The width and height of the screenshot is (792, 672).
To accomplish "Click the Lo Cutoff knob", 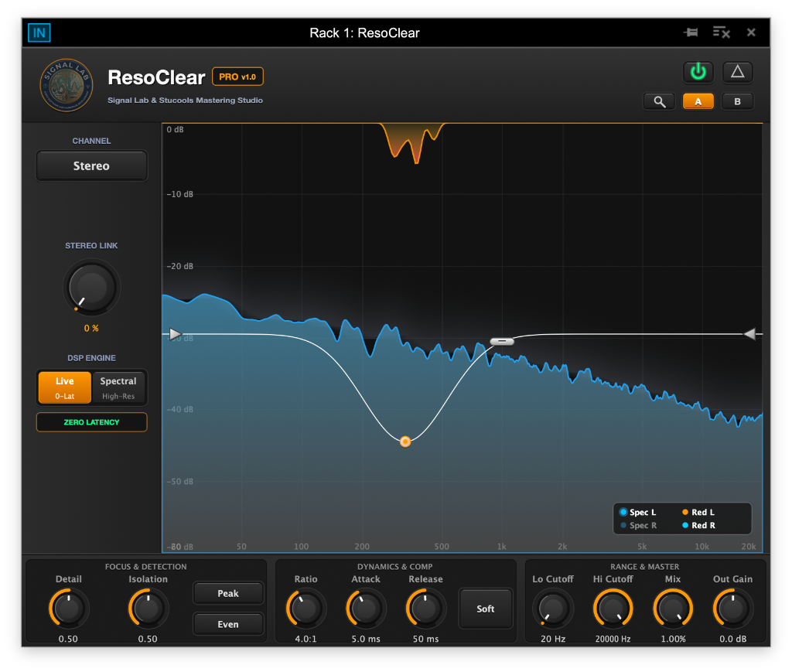I will point(553,609).
